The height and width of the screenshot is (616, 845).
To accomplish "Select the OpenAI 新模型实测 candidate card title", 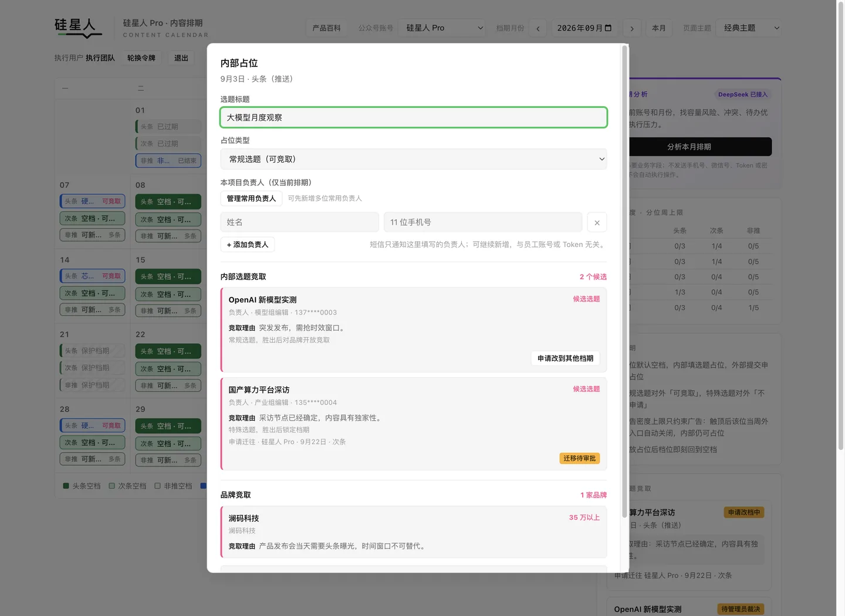I will click(x=262, y=300).
